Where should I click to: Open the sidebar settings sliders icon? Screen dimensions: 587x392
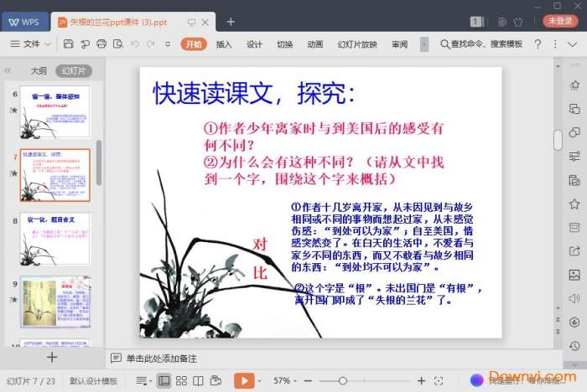click(574, 157)
